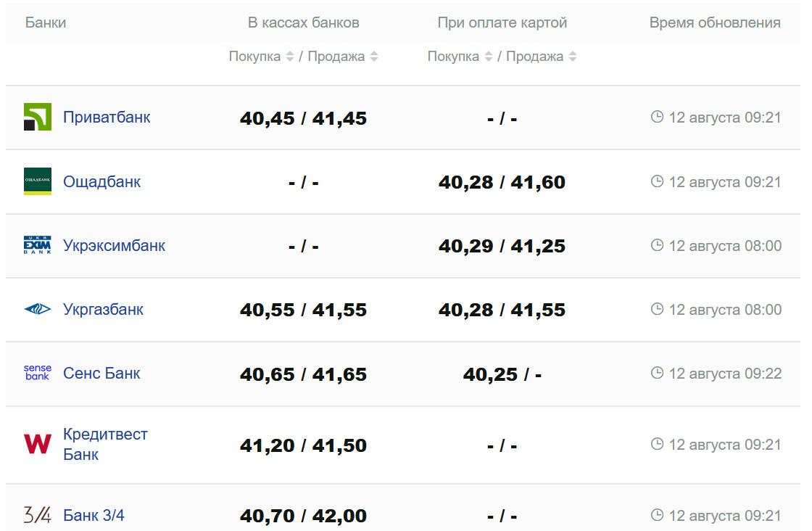The width and height of the screenshot is (812, 531).
Task: Click the Ощадбанк logo icon
Action: (38, 181)
